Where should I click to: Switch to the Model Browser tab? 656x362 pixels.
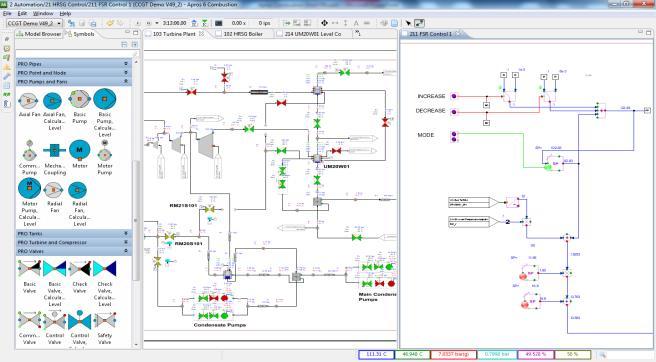tap(38, 34)
